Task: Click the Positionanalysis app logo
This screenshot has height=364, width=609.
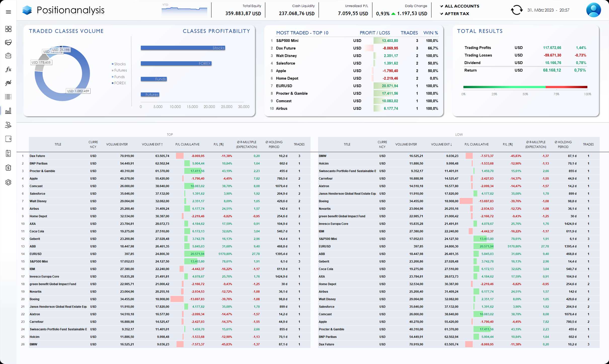Action: tap(27, 10)
